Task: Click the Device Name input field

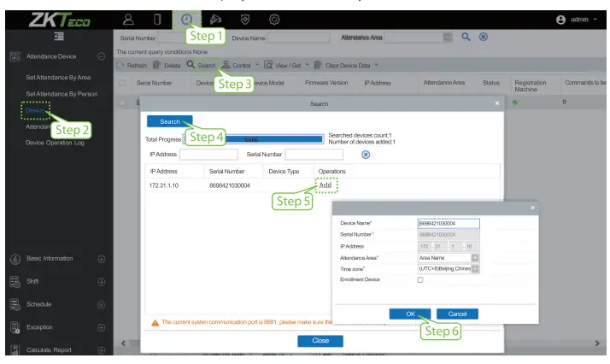Action: [448, 224]
